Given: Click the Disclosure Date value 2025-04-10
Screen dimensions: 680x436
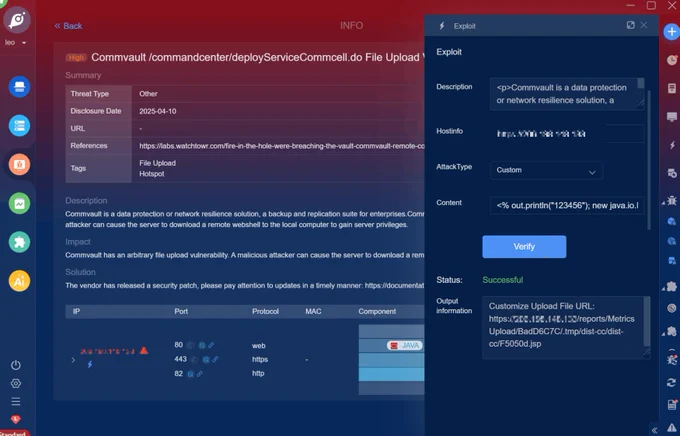Looking at the screenshot, I should pos(157,111).
